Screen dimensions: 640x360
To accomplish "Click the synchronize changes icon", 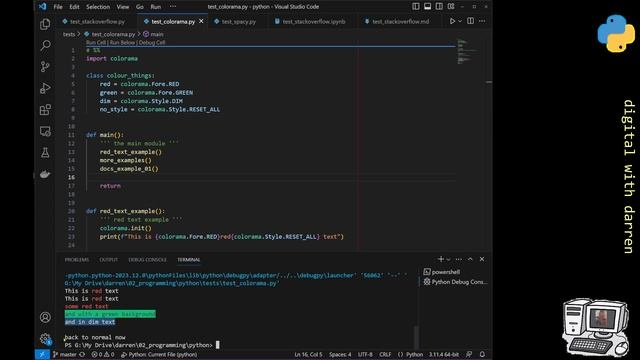I will (82, 355).
